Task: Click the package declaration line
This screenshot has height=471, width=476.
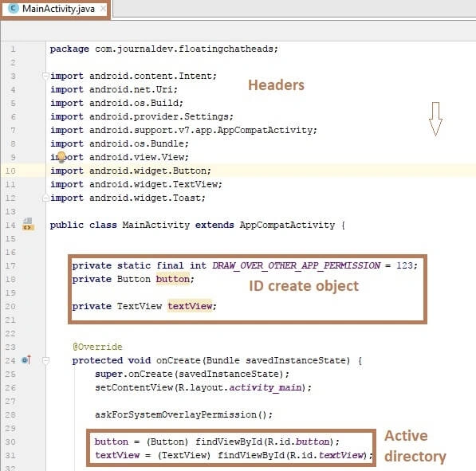Action: pyautogui.click(x=164, y=49)
